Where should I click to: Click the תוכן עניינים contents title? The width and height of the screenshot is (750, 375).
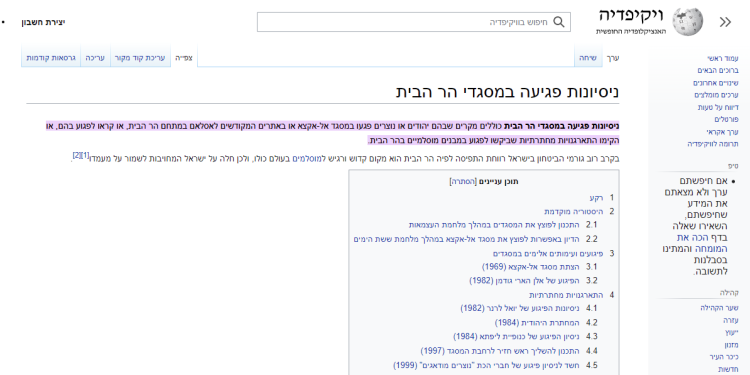click(499, 182)
